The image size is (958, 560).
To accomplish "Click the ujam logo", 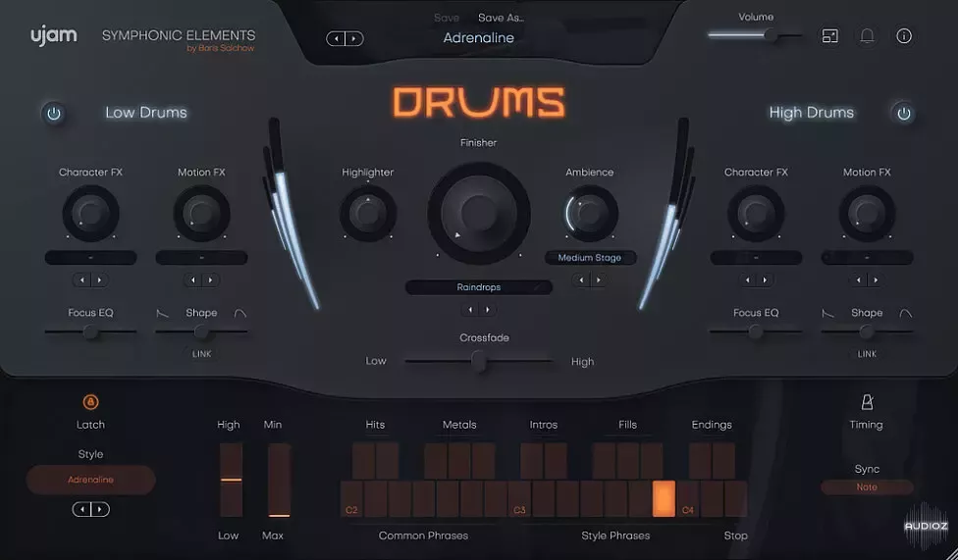I will pyautogui.click(x=54, y=35).
